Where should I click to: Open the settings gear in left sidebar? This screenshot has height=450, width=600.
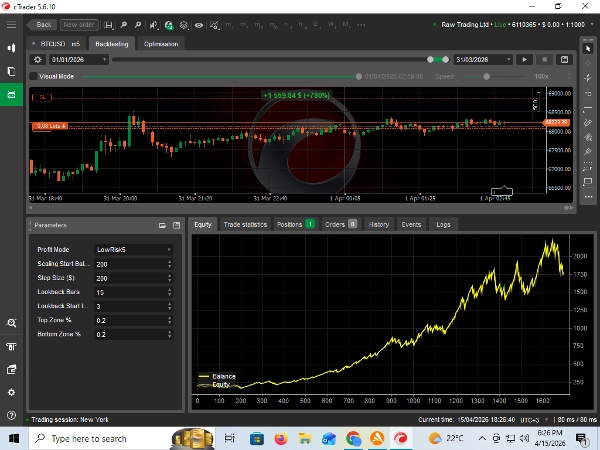click(11, 393)
